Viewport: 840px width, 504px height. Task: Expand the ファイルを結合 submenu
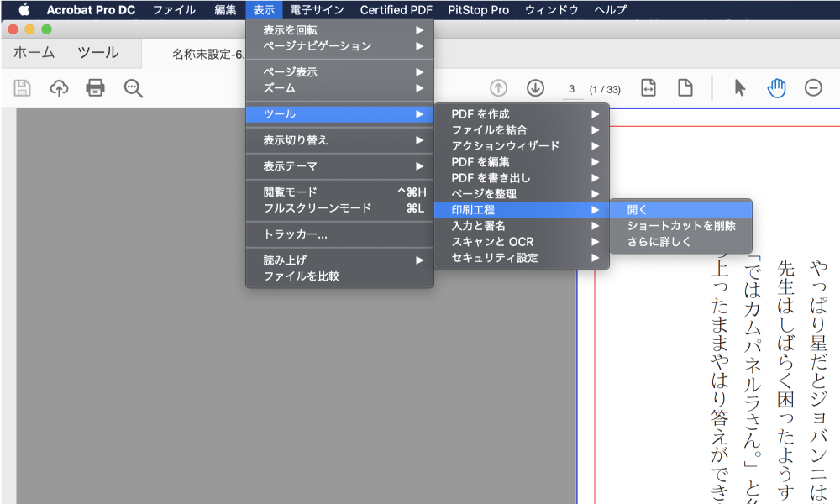pyautogui.click(x=522, y=130)
